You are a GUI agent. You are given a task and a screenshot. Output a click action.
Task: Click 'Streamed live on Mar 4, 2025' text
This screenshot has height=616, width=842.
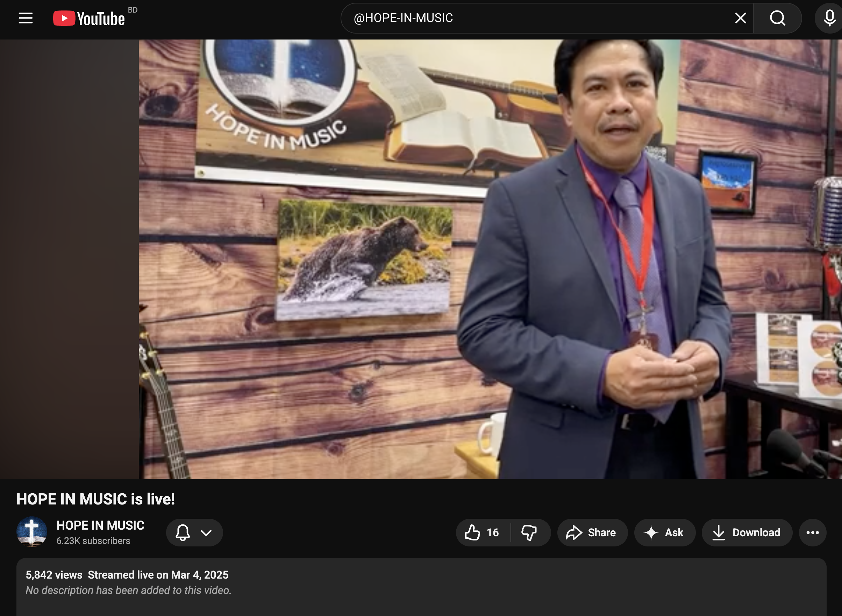158,575
